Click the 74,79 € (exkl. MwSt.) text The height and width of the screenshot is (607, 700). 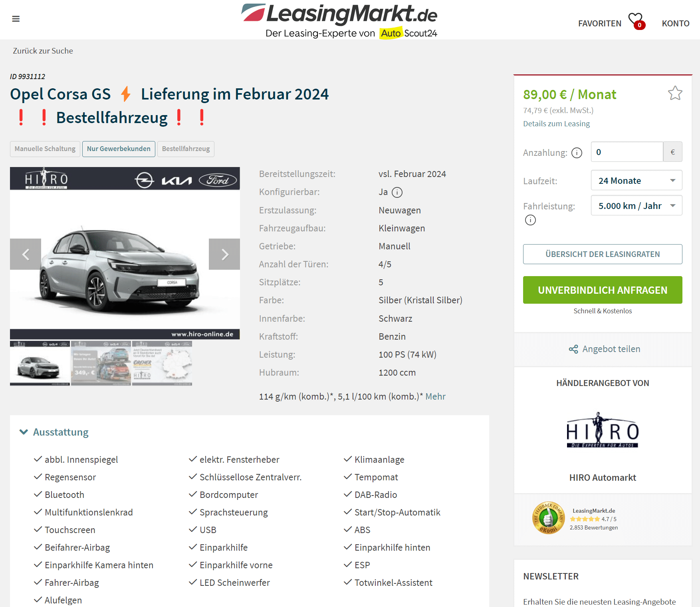point(558,111)
